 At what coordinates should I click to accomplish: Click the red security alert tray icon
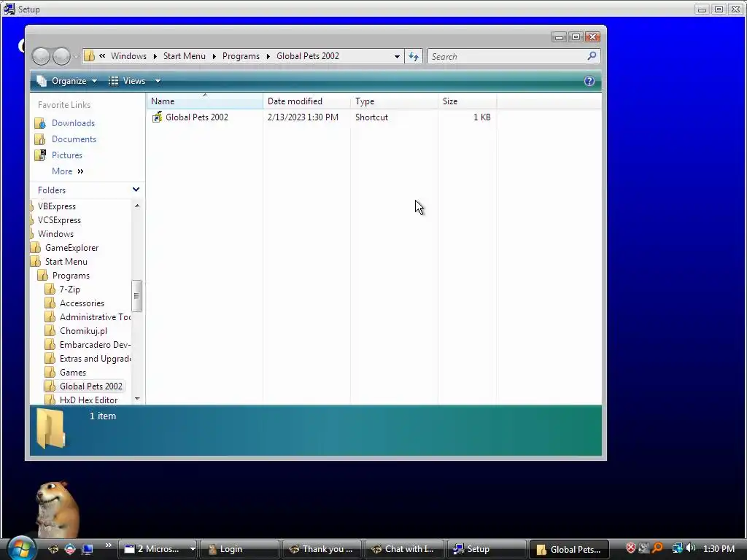click(631, 548)
